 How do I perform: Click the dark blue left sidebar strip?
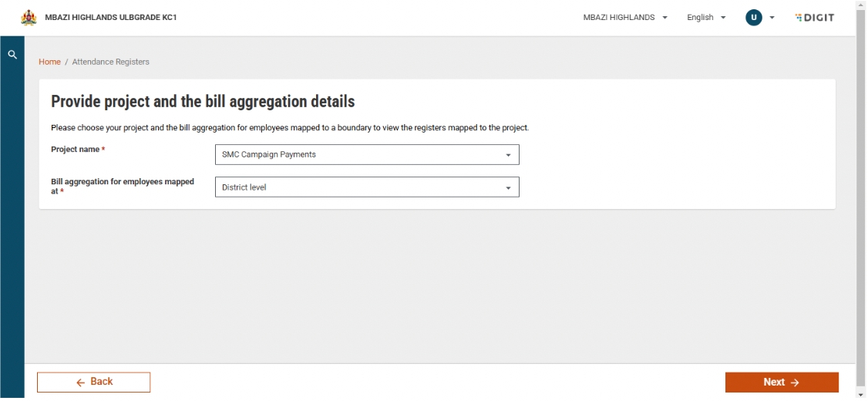pos(12,231)
